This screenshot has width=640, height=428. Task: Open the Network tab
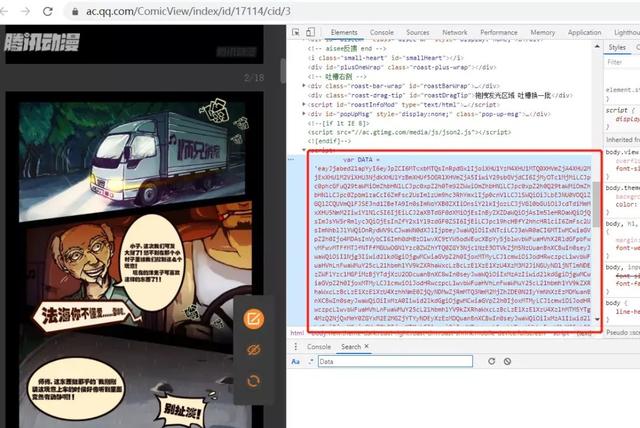[455, 32]
